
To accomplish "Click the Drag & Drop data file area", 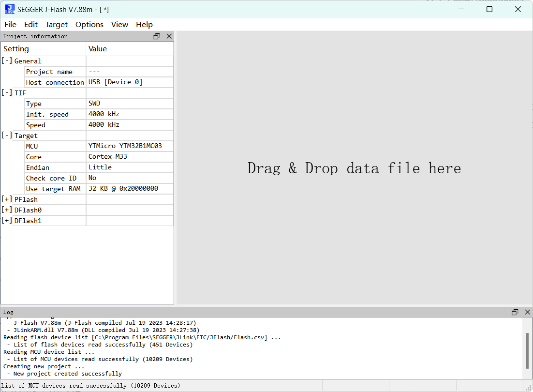I will pos(354,168).
